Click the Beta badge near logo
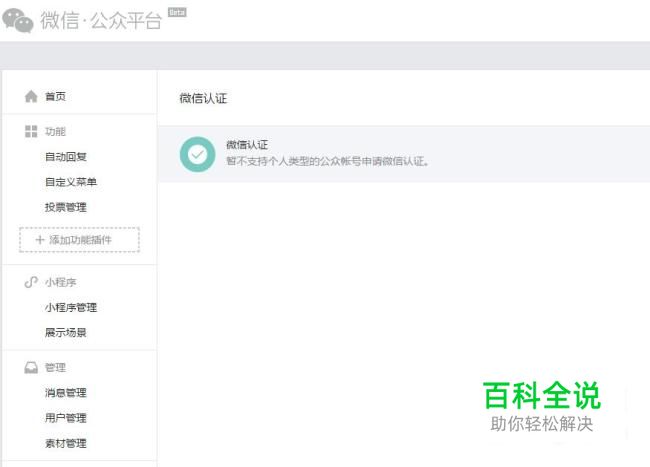 [x=177, y=12]
